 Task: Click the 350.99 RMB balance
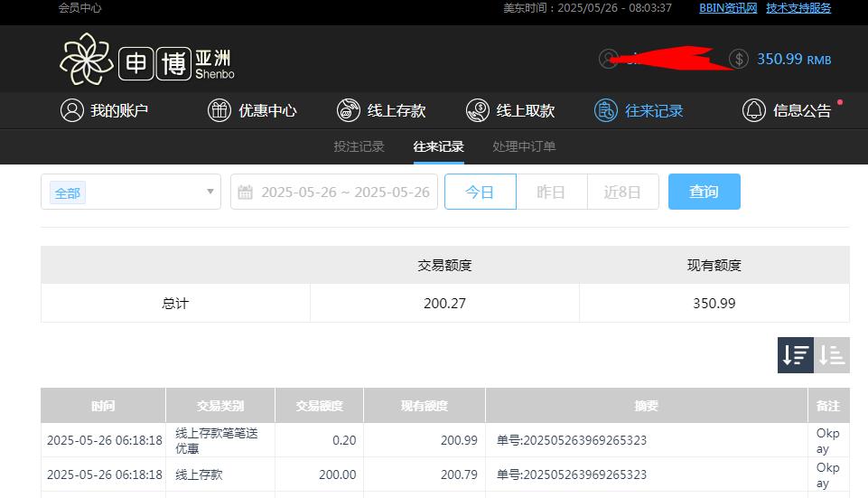coord(794,59)
